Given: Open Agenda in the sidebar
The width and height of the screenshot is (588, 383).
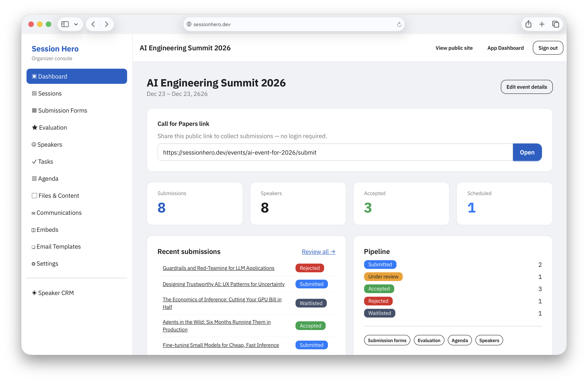Looking at the screenshot, I should (77, 178).
